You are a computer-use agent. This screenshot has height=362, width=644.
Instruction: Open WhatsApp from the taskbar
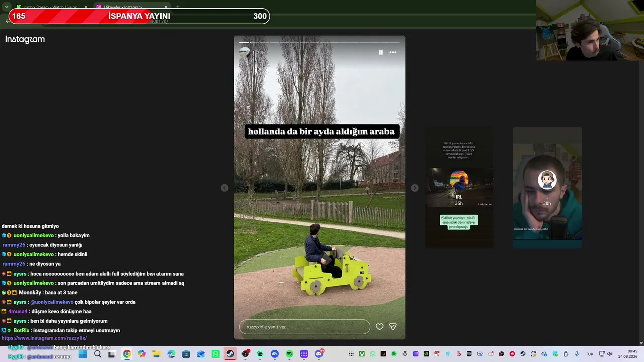click(x=216, y=354)
